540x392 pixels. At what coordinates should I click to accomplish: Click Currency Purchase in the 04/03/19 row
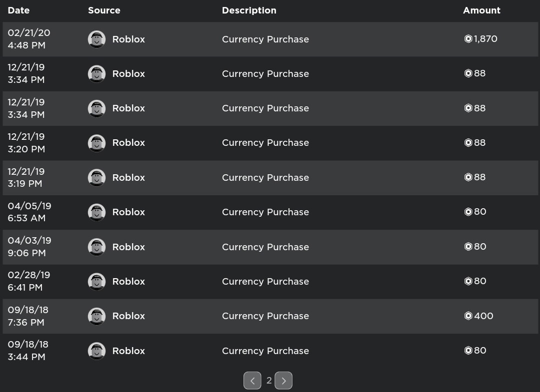(x=265, y=247)
